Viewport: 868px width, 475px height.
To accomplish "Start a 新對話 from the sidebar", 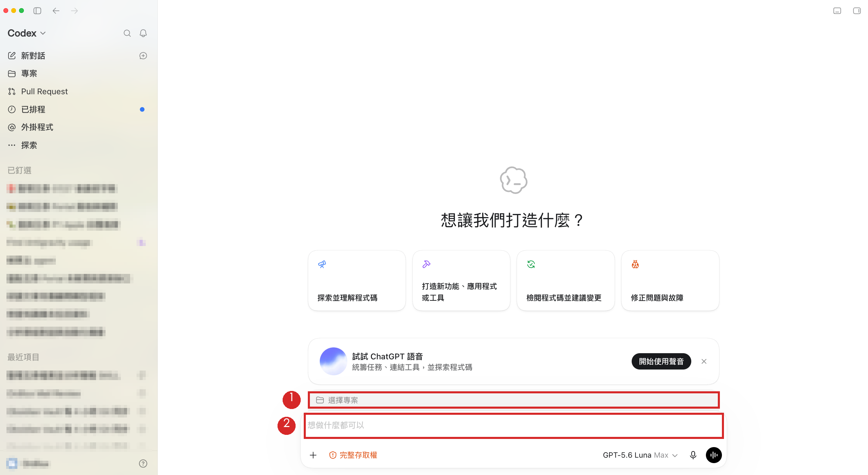I will click(33, 56).
